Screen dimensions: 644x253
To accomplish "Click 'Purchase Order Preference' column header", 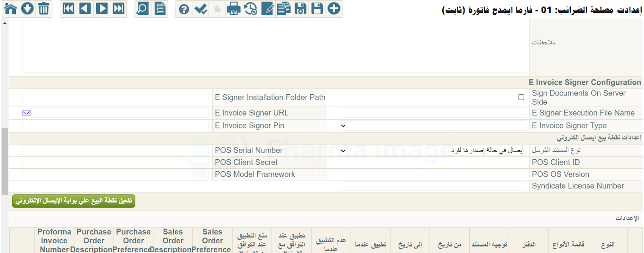I will click(x=133, y=241).
